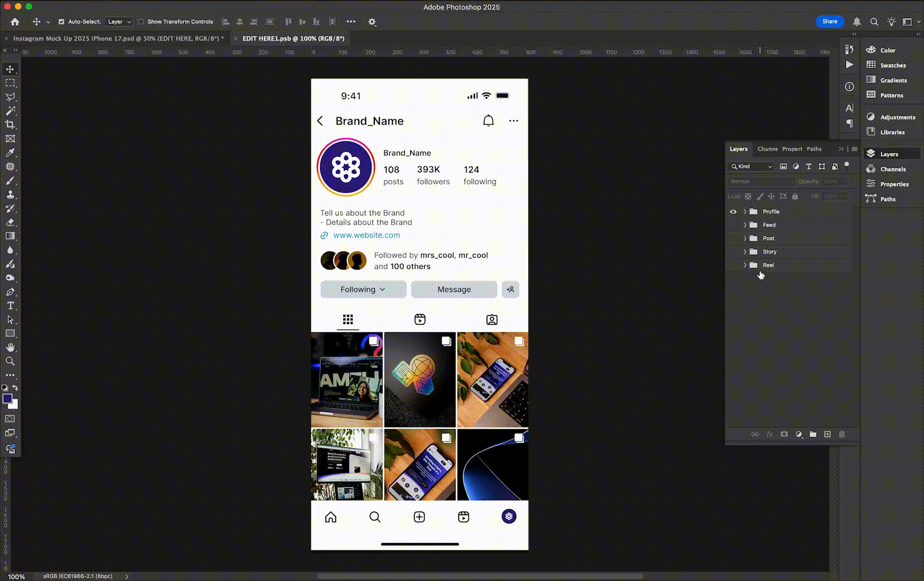
Task: Expand the Reel layer group
Action: pyautogui.click(x=745, y=265)
